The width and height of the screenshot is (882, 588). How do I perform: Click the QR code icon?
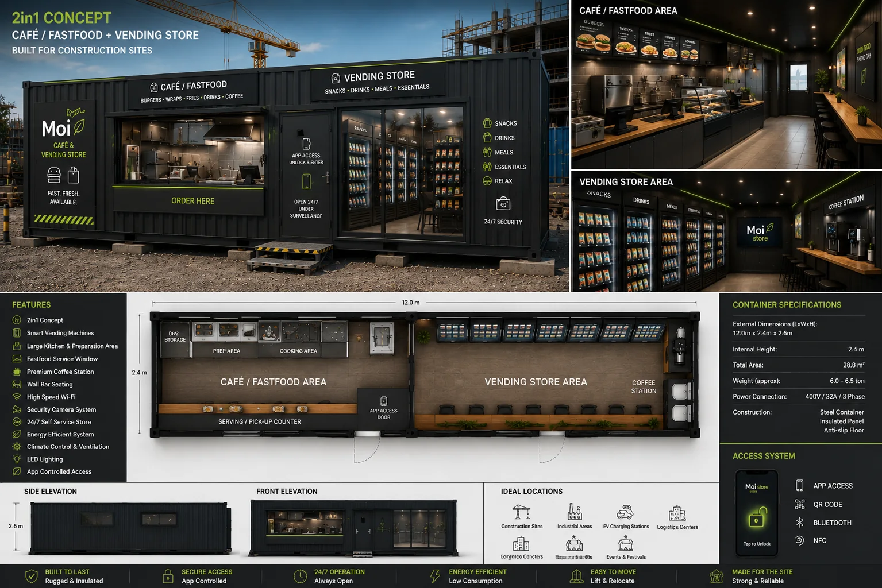click(x=799, y=504)
